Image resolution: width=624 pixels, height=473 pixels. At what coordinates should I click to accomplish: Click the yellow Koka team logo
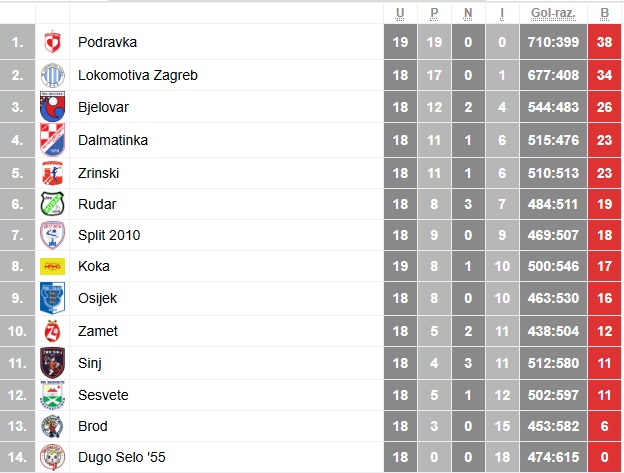(52, 267)
